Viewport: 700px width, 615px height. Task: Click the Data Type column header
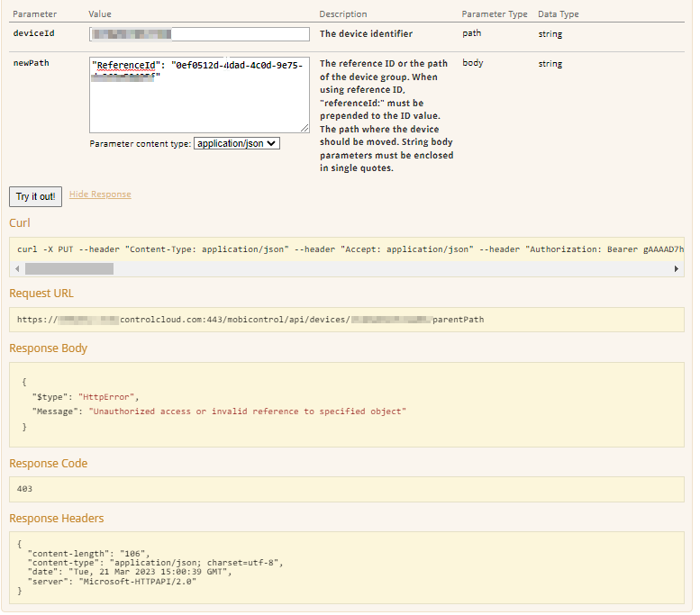(x=559, y=14)
